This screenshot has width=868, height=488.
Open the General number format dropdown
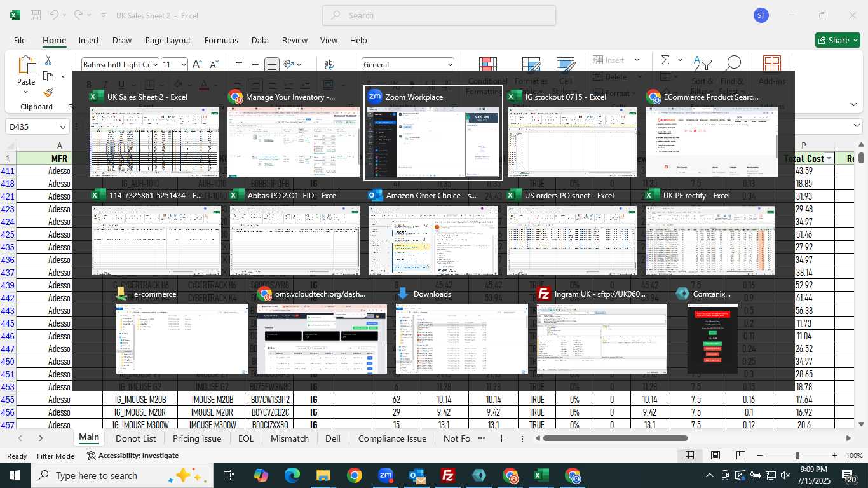coord(450,64)
